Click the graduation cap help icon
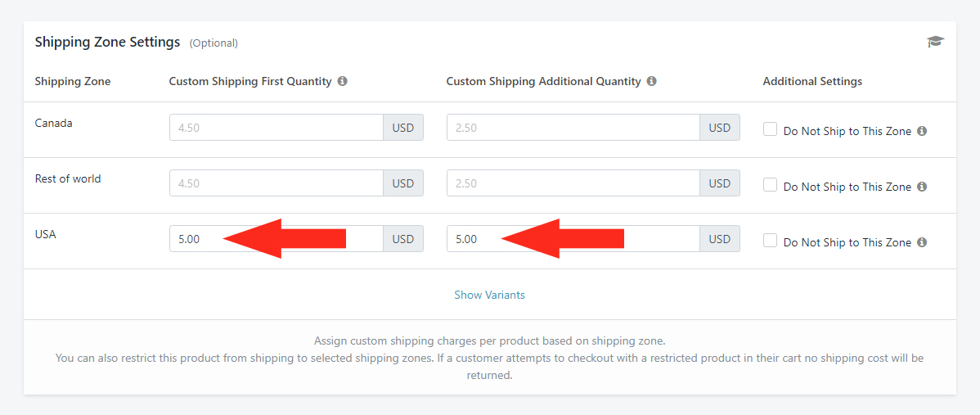Image resolution: width=980 pixels, height=415 pixels. click(935, 42)
